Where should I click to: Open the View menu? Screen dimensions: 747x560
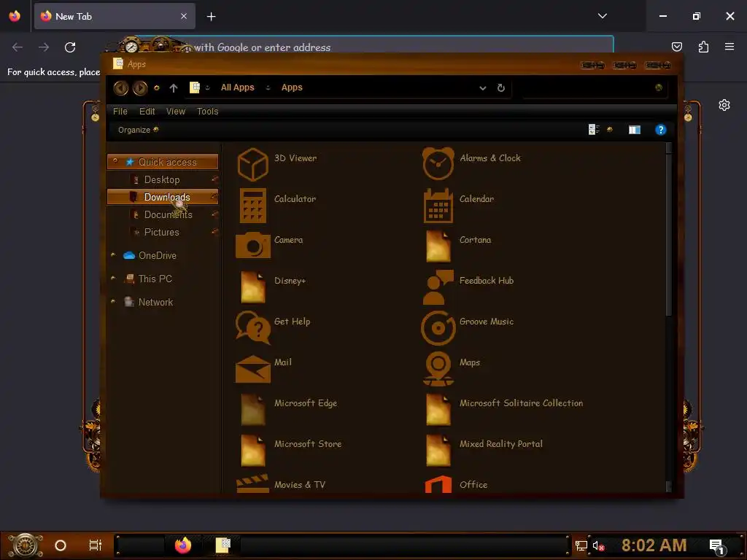[x=175, y=112]
